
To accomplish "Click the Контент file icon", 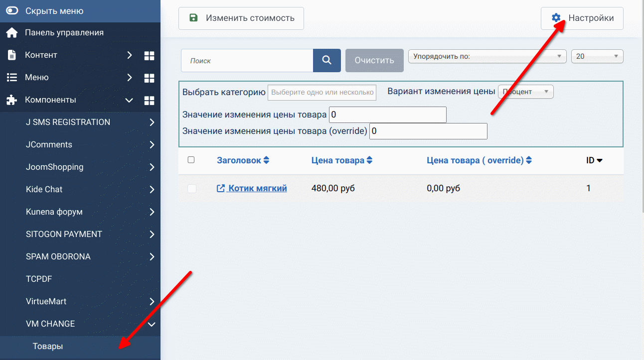I will (11, 55).
